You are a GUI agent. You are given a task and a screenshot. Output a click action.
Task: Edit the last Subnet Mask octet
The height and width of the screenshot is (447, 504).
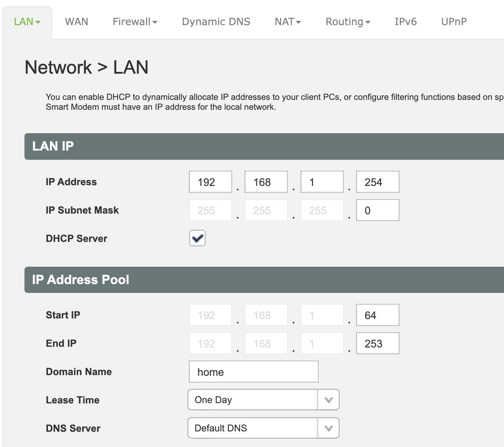(377, 210)
